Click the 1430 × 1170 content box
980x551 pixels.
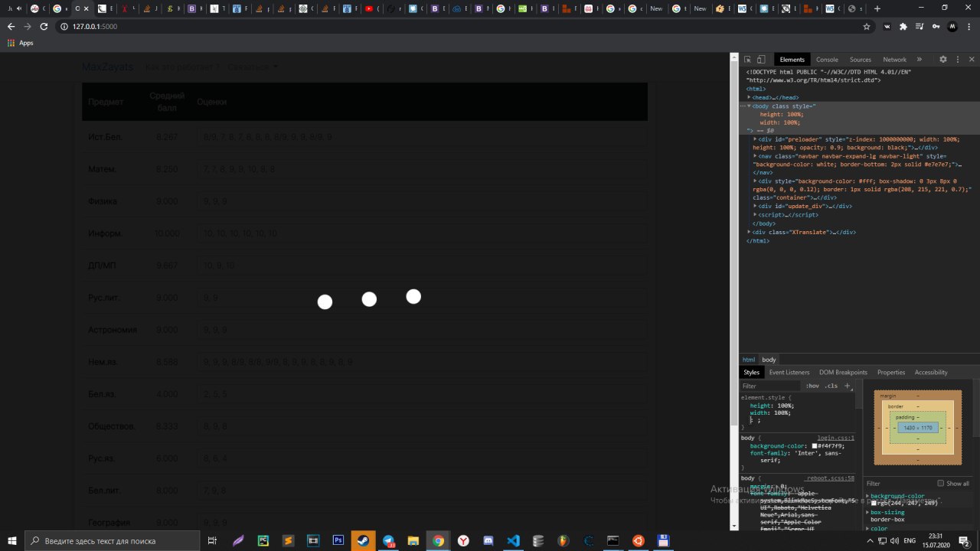pyautogui.click(x=917, y=428)
